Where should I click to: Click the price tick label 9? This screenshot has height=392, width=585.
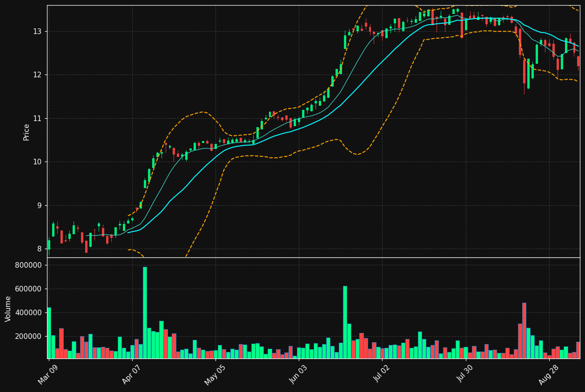point(40,205)
